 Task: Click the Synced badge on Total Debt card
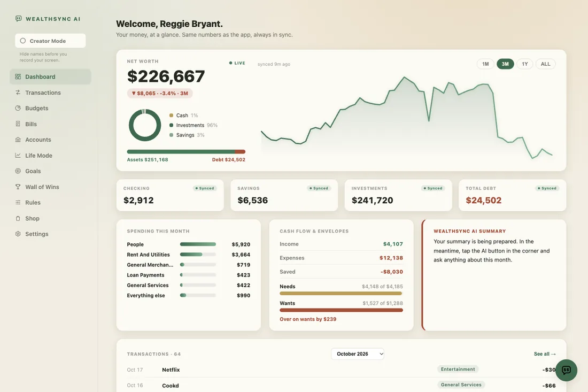coord(547,188)
